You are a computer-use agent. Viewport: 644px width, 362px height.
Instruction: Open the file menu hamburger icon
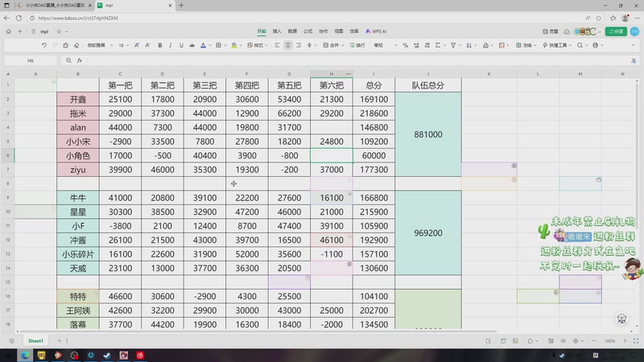(x=34, y=31)
